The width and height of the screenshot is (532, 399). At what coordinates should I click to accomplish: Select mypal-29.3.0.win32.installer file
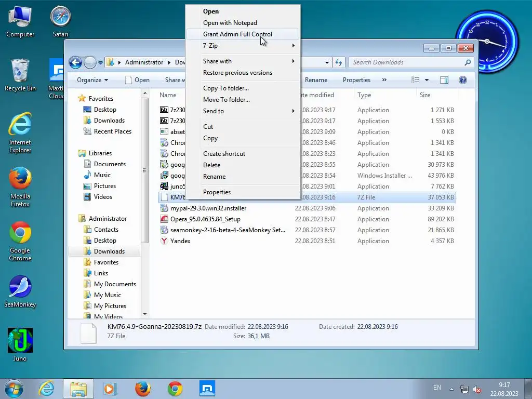[203, 208]
